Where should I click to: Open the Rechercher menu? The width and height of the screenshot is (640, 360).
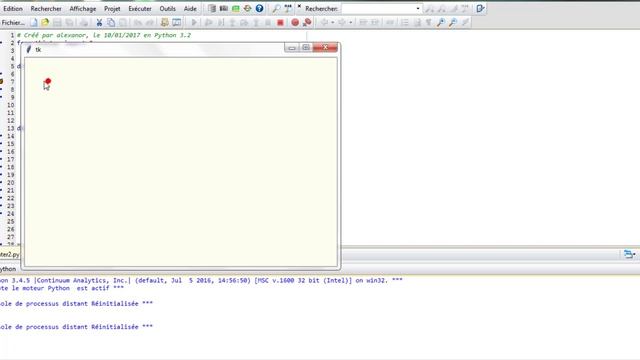point(46,9)
